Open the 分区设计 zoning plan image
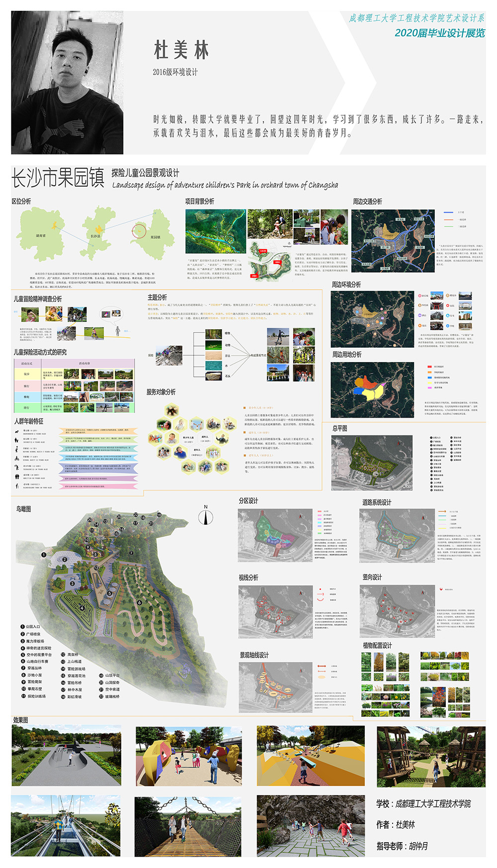 click(x=276, y=535)
